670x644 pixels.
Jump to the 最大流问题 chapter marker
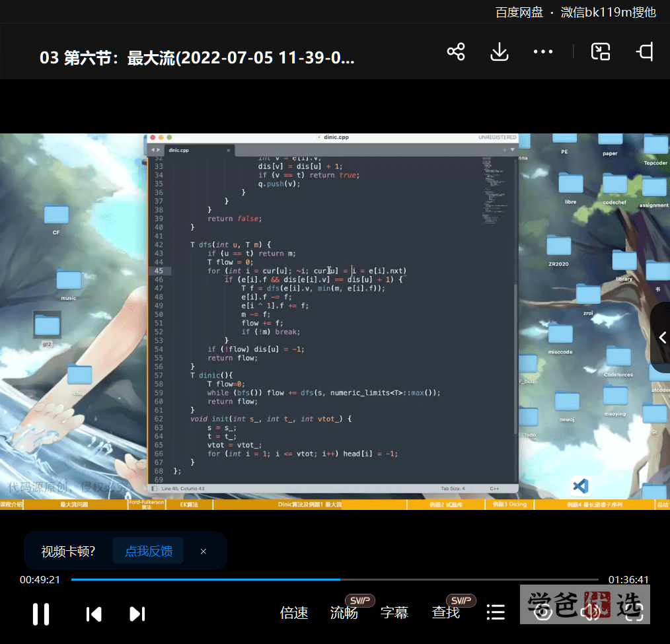click(x=75, y=505)
